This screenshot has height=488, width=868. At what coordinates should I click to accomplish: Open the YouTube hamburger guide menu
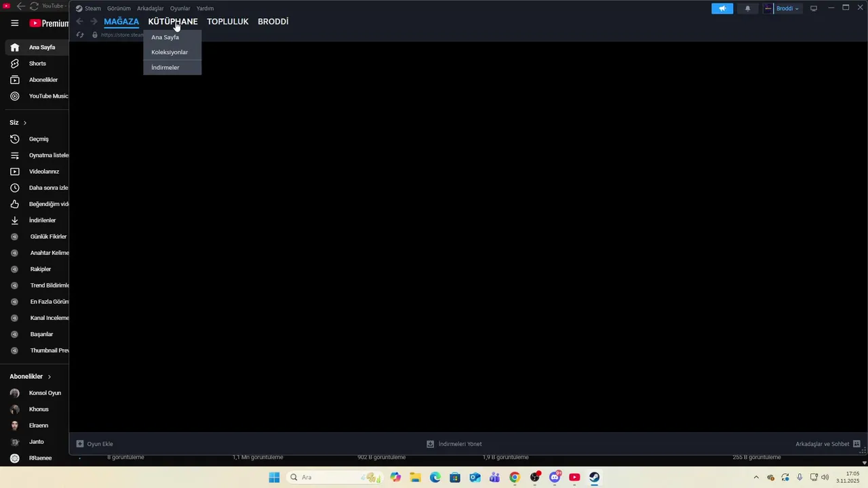tap(14, 23)
